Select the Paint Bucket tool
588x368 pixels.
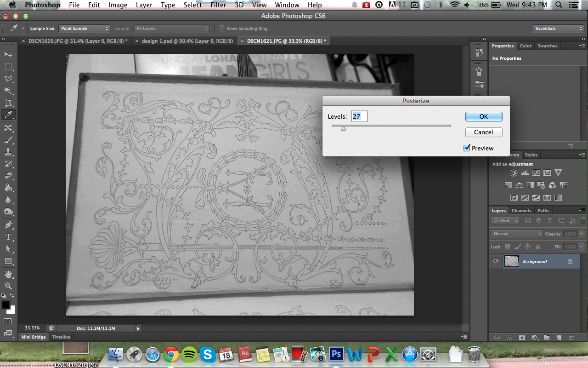[8, 188]
